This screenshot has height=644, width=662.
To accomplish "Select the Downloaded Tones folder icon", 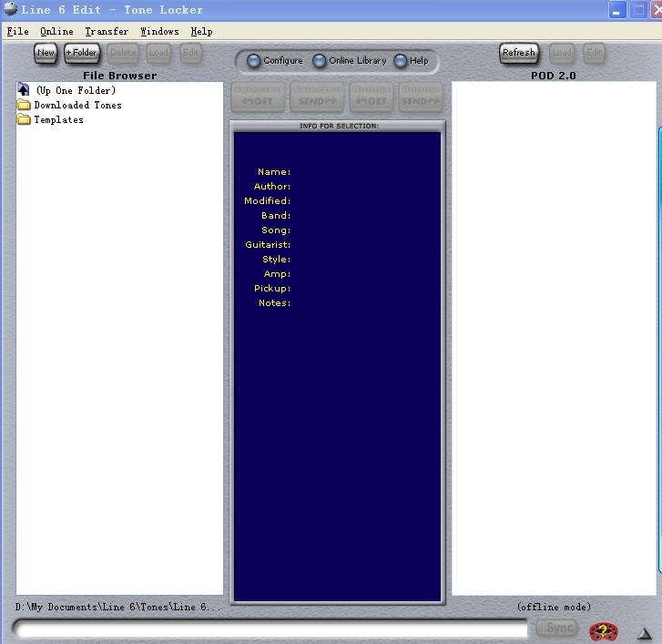I will pyautogui.click(x=24, y=105).
